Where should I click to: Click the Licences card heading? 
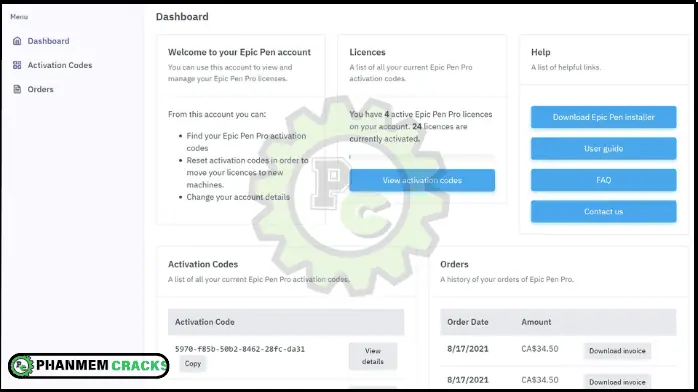click(367, 52)
